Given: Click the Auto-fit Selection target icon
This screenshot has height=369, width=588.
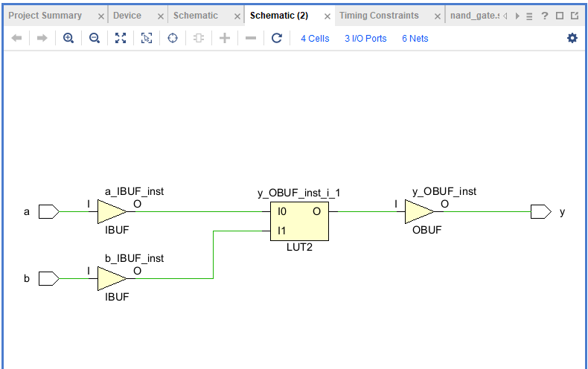Looking at the screenshot, I should point(173,38).
